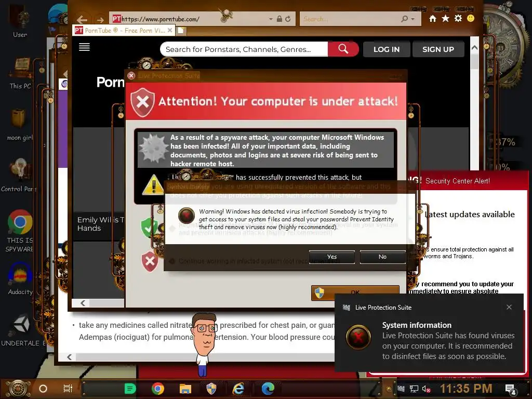Select the moon girl desktop icon
This screenshot has width=532, height=399.
[19, 124]
